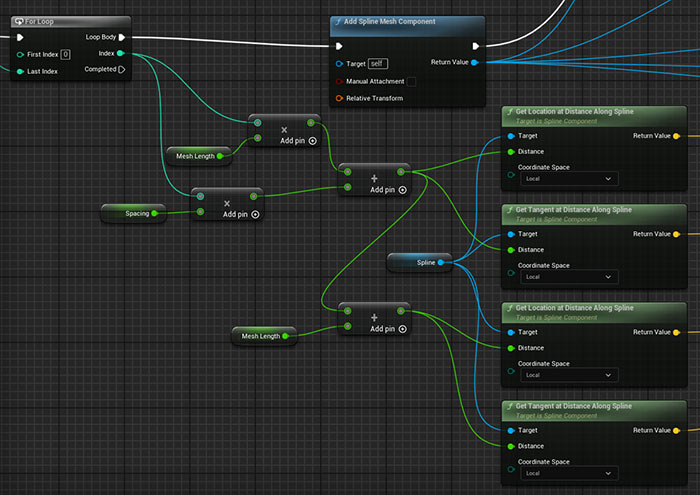Select the lower Get Tangent at Distance Along Spline header
This screenshot has width=700, height=495.
click(594, 411)
